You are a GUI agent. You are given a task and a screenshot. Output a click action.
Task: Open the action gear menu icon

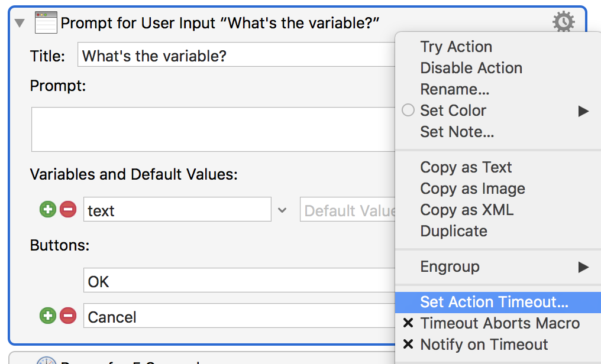(563, 22)
